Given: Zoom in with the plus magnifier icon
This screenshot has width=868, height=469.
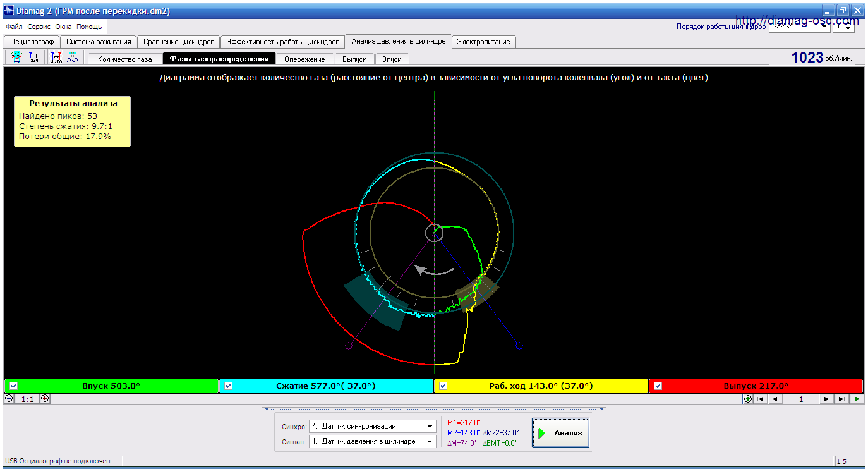Looking at the screenshot, I should (x=45, y=399).
